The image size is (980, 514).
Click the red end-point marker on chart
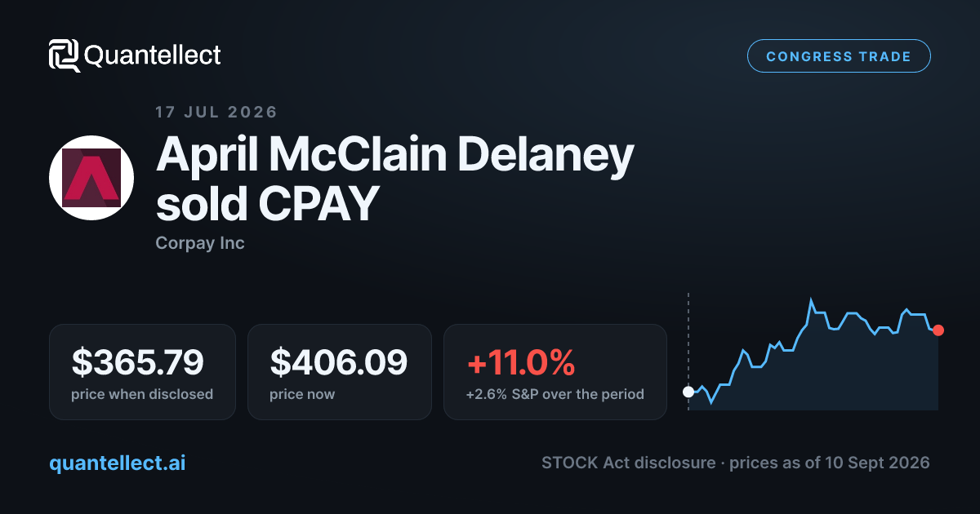(x=938, y=330)
